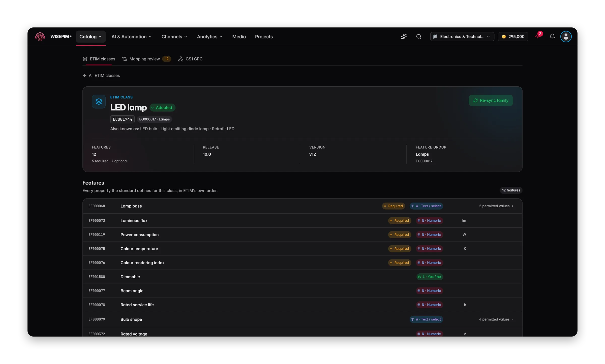
Task: Select the Rated service life row
Action: point(302,305)
